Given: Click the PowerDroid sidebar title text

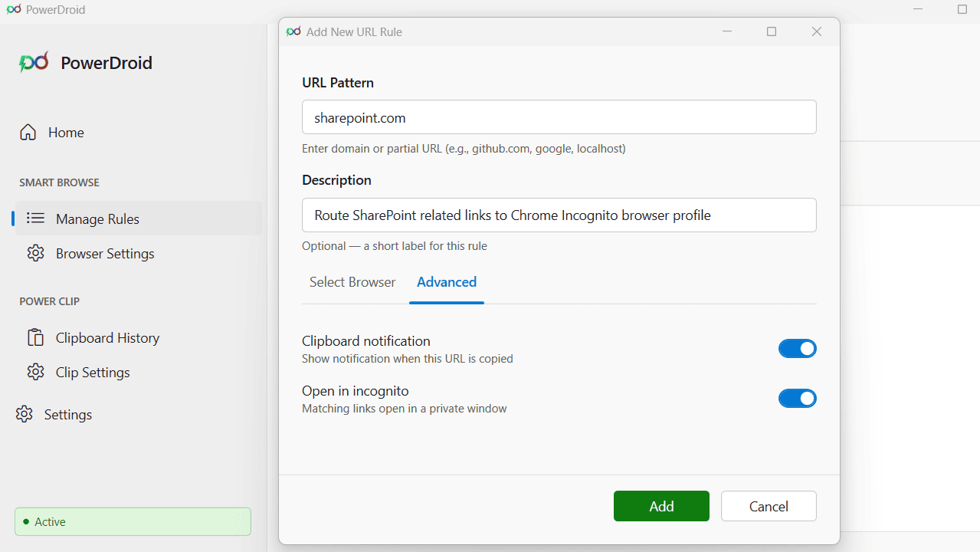Looking at the screenshot, I should click(x=107, y=63).
